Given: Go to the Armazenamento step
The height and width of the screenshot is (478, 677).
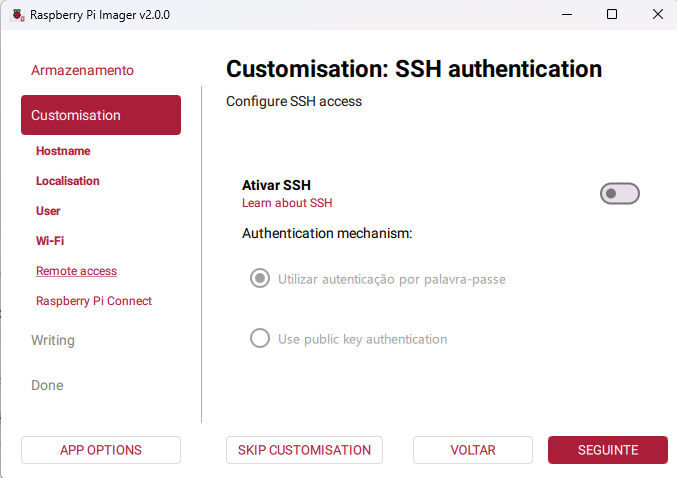Looking at the screenshot, I should coord(82,70).
